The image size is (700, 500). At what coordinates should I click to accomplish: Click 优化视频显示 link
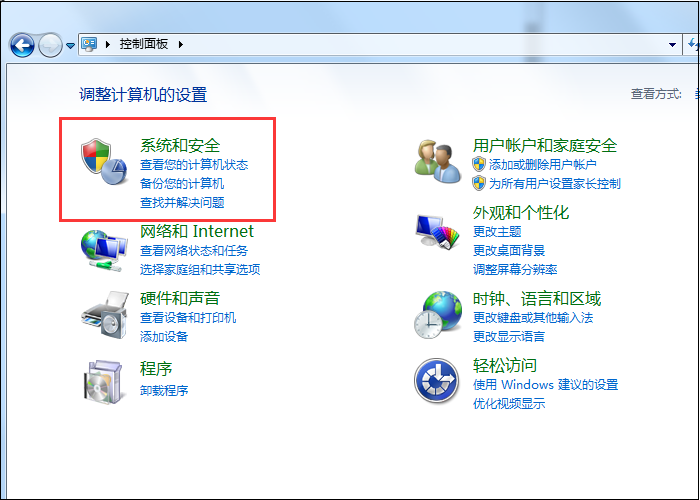(509, 404)
